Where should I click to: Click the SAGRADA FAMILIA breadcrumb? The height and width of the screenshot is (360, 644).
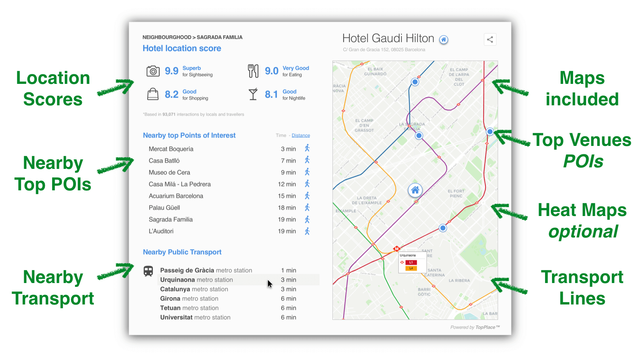coord(220,37)
